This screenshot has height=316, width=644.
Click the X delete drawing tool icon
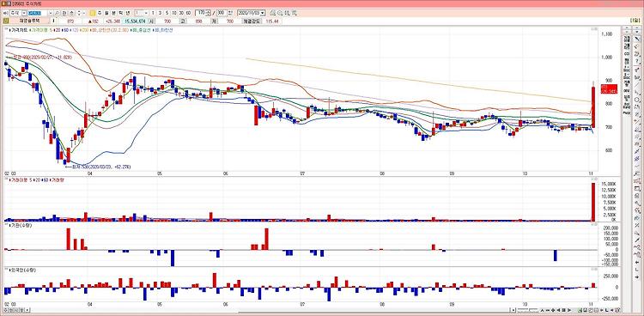point(637,226)
